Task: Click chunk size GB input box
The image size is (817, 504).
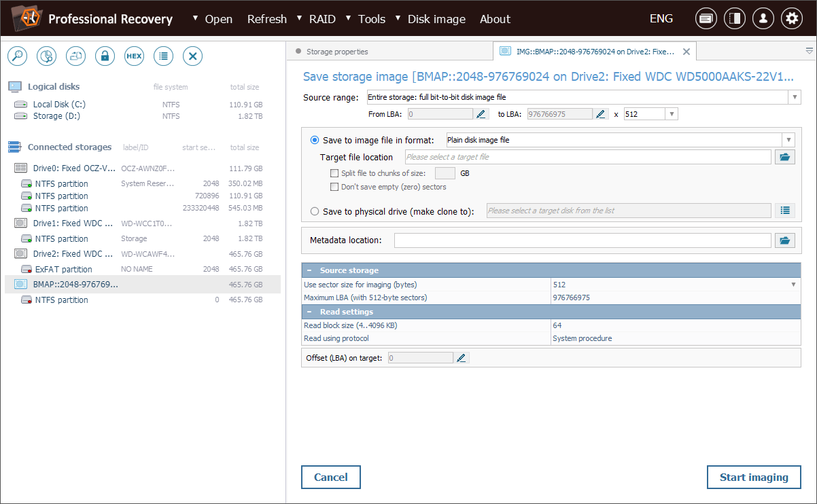Action: coord(445,173)
